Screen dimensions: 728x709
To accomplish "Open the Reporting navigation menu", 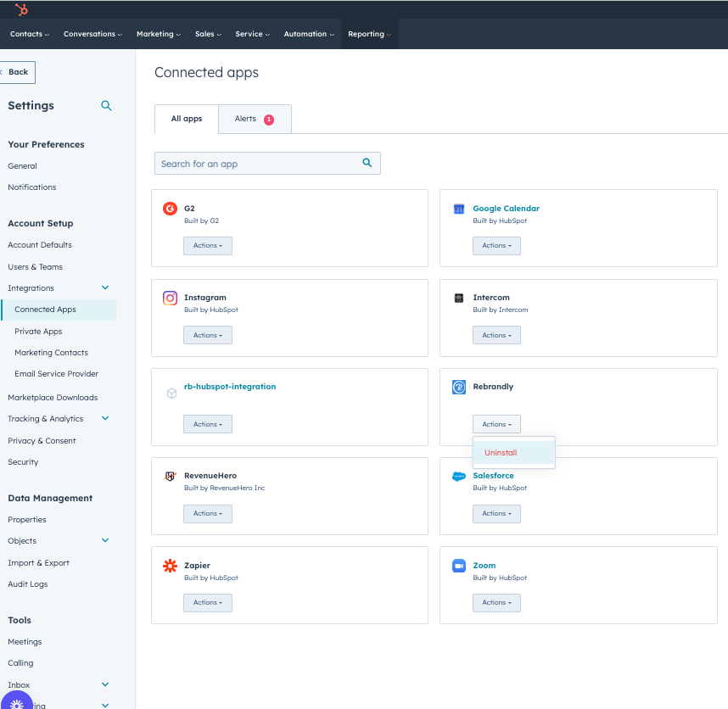I will pyautogui.click(x=370, y=34).
